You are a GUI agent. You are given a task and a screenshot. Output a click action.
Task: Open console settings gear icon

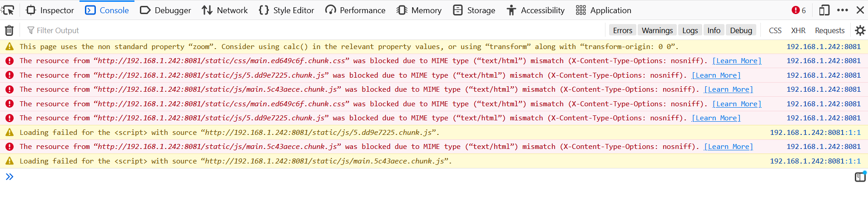pos(860,30)
